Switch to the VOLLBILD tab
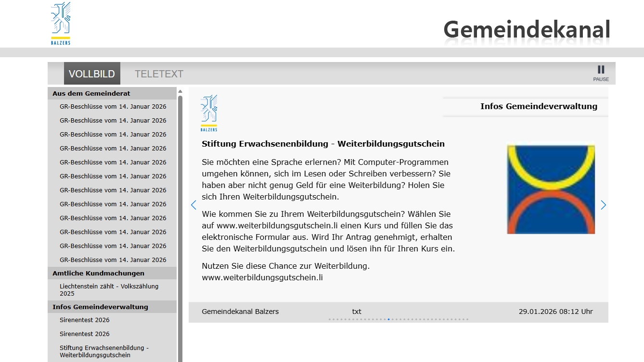 pyautogui.click(x=92, y=74)
